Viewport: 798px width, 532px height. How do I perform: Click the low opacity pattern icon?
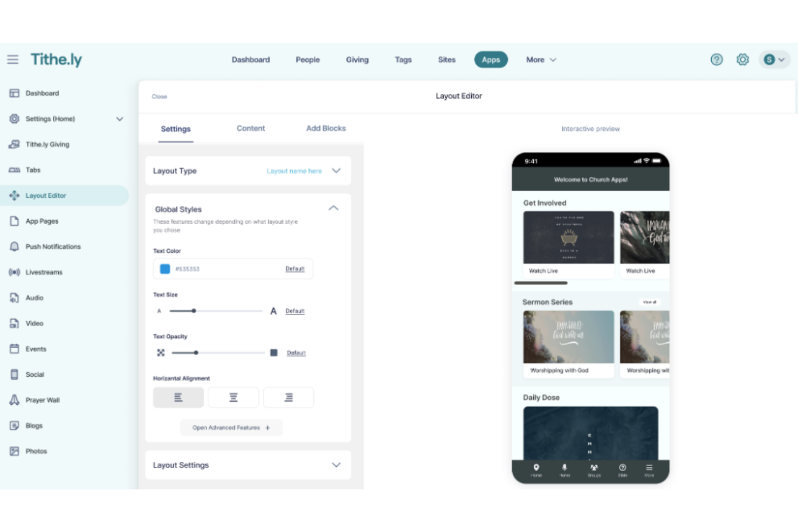pyautogui.click(x=161, y=353)
